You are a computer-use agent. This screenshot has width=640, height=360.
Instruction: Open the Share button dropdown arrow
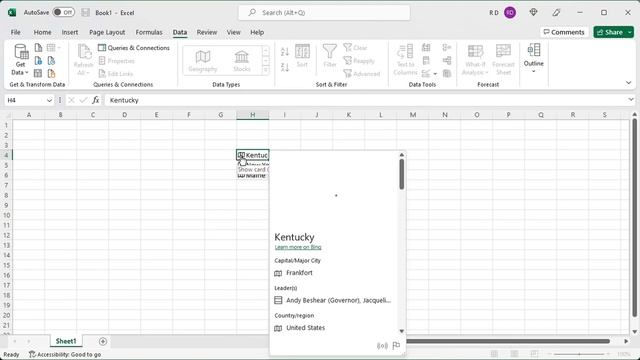pos(630,32)
